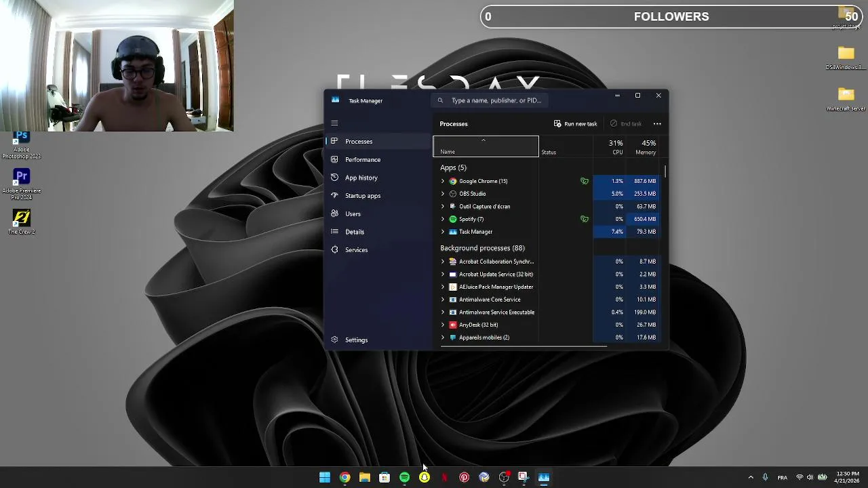The height and width of the screenshot is (488, 868).
Task: Open Task Manager Settings
Action: pyautogui.click(x=379, y=340)
